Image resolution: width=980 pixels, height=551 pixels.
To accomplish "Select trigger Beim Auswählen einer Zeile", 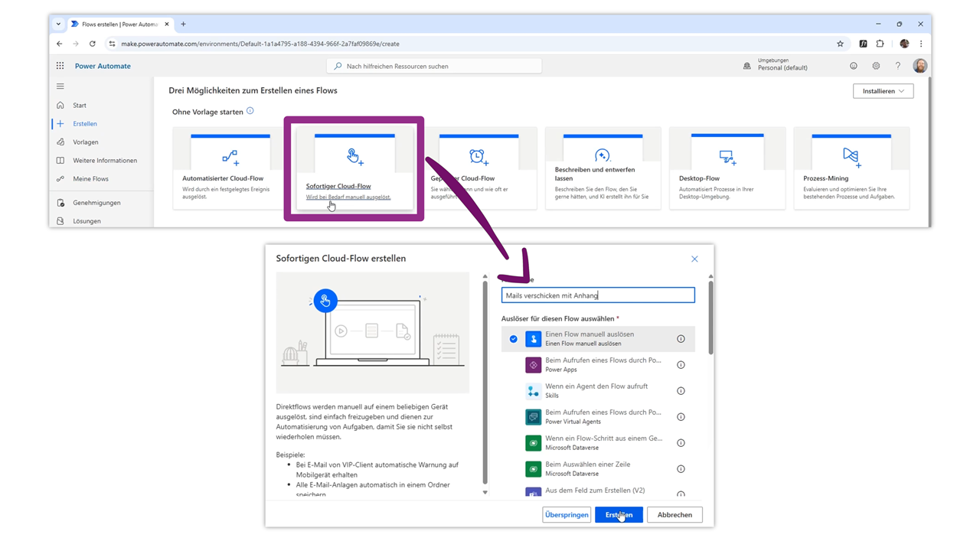I will click(598, 469).
